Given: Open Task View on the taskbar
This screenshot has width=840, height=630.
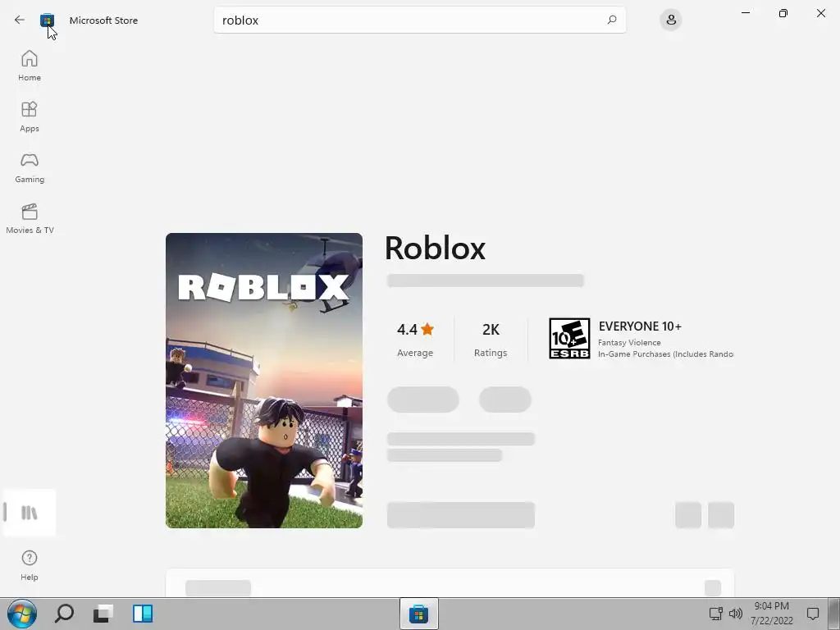Looking at the screenshot, I should coord(103,614).
